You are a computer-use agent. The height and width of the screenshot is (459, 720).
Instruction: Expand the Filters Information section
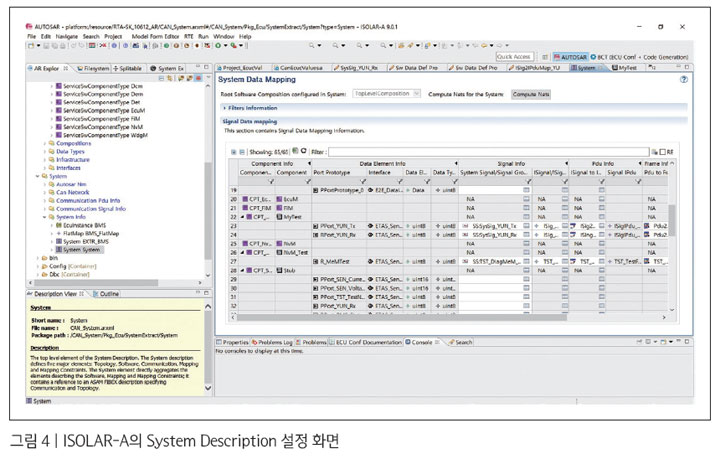click(x=224, y=108)
